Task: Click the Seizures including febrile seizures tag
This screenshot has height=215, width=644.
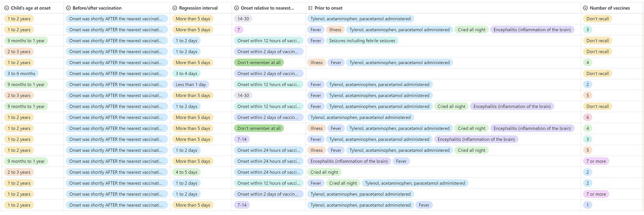Action: tap(362, 41)
